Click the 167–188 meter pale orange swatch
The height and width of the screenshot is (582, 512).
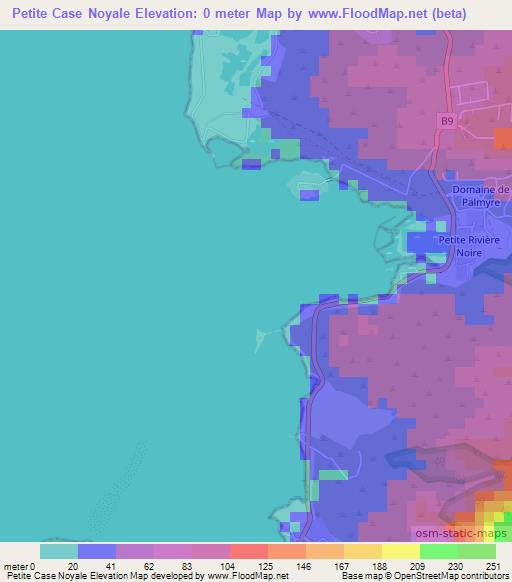coord(363,551)
